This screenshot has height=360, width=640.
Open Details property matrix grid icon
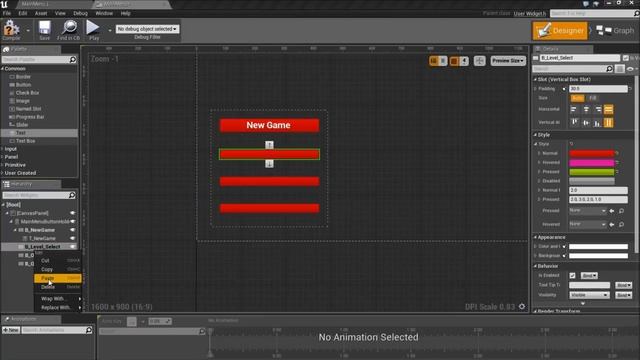(620, 69)
